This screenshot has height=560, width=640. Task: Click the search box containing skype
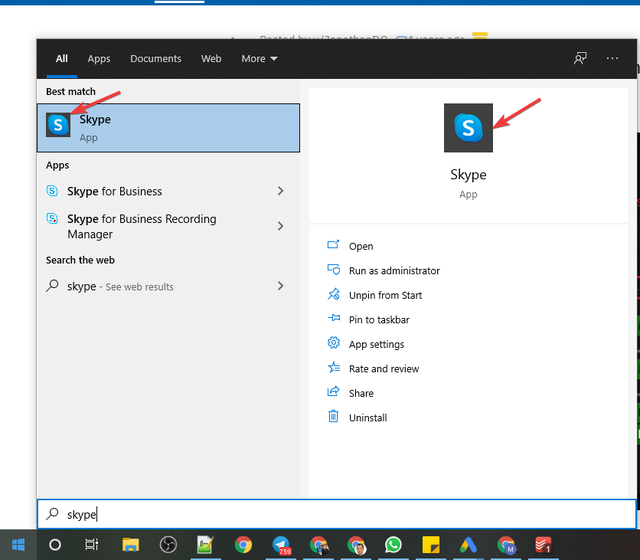(337, 514)
